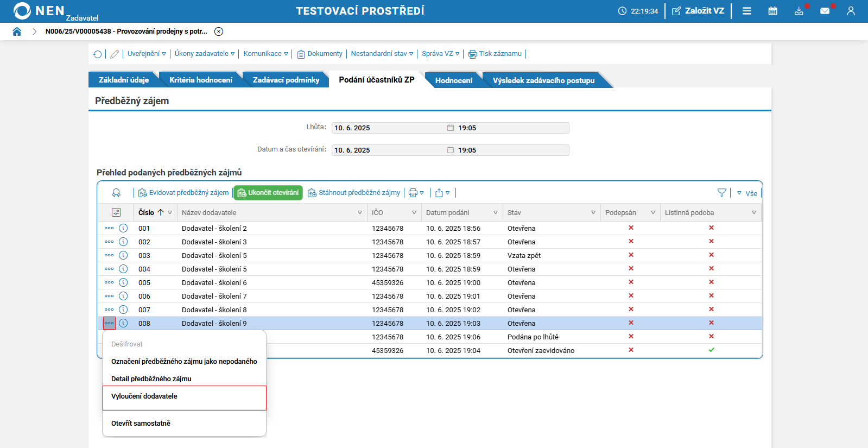Open the table filter funnel icon
The width and height of the screenshot is (868, 448).
click(721, 193)
